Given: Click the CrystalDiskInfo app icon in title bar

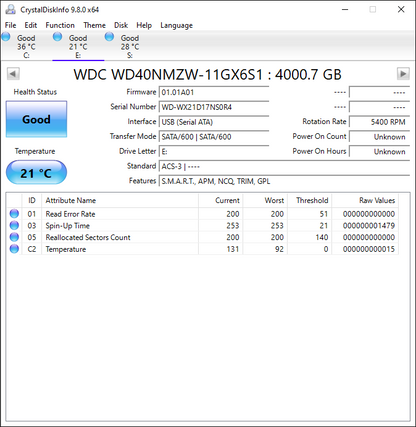Looking at the screenshot, I should 10,9.
